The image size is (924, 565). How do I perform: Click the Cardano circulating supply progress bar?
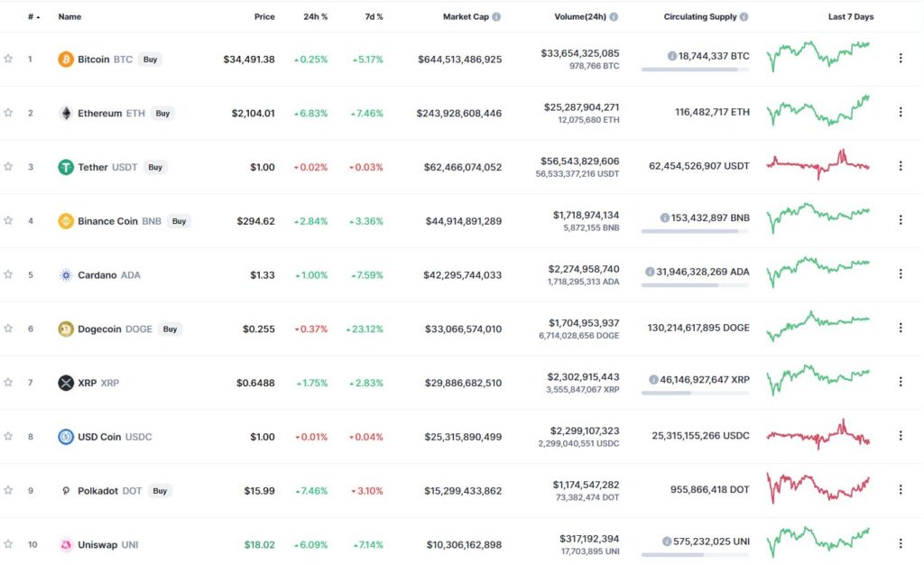[696, 285]
